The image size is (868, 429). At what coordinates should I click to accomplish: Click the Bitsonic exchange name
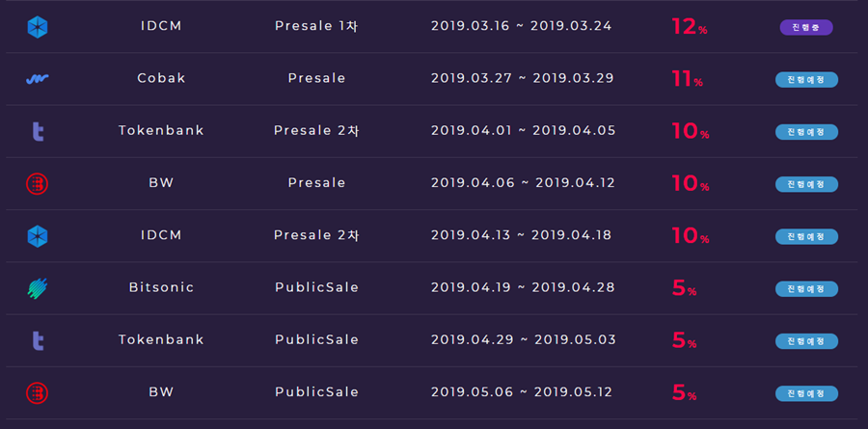tap(161, 287)
